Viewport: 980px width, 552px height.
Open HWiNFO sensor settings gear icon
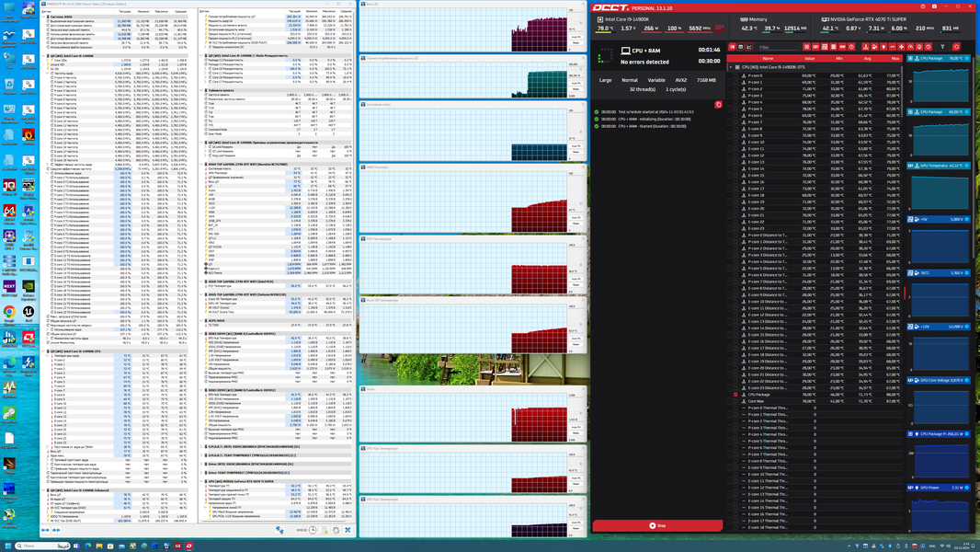(336, 530)
